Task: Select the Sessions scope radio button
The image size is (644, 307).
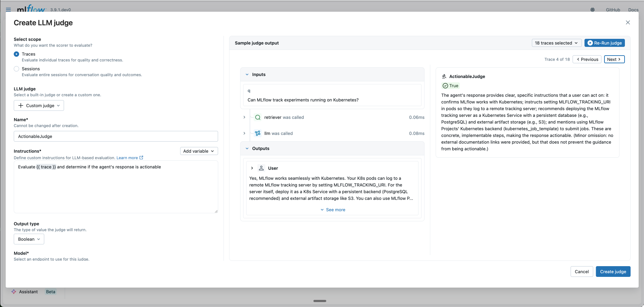Action: (16, 69)
